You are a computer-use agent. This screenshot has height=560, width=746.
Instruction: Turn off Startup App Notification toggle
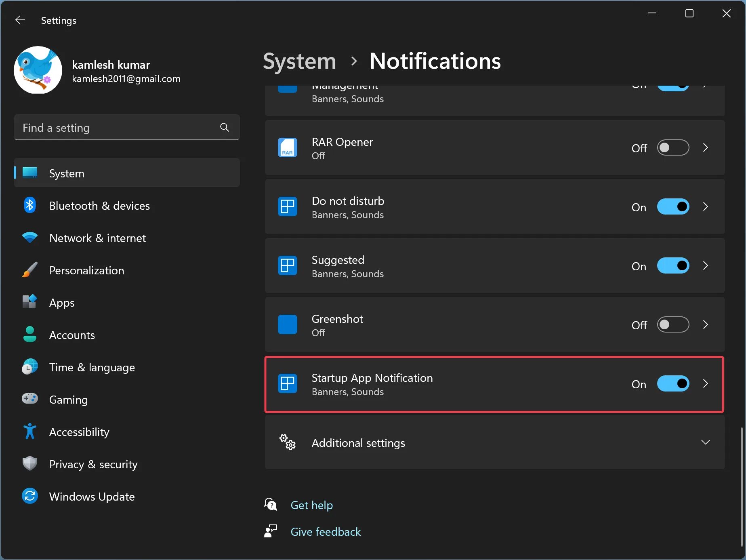(673, 384)
